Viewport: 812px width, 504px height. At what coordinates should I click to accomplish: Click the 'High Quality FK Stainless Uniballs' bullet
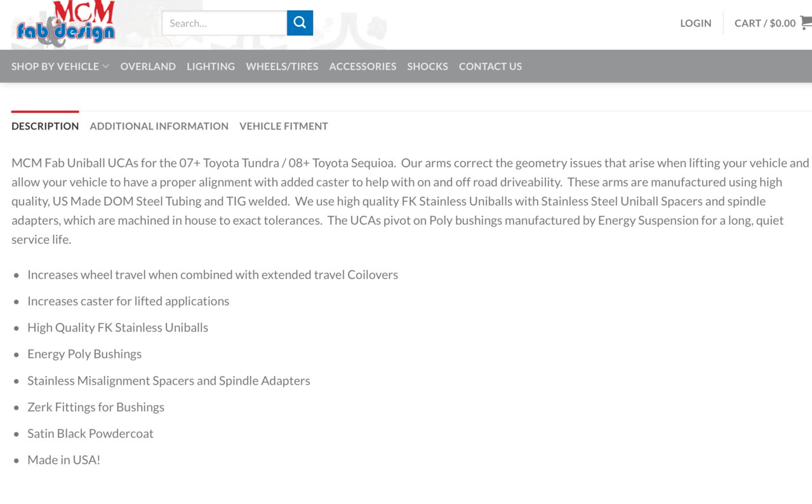pyautogui.click(x=117, y=328)
